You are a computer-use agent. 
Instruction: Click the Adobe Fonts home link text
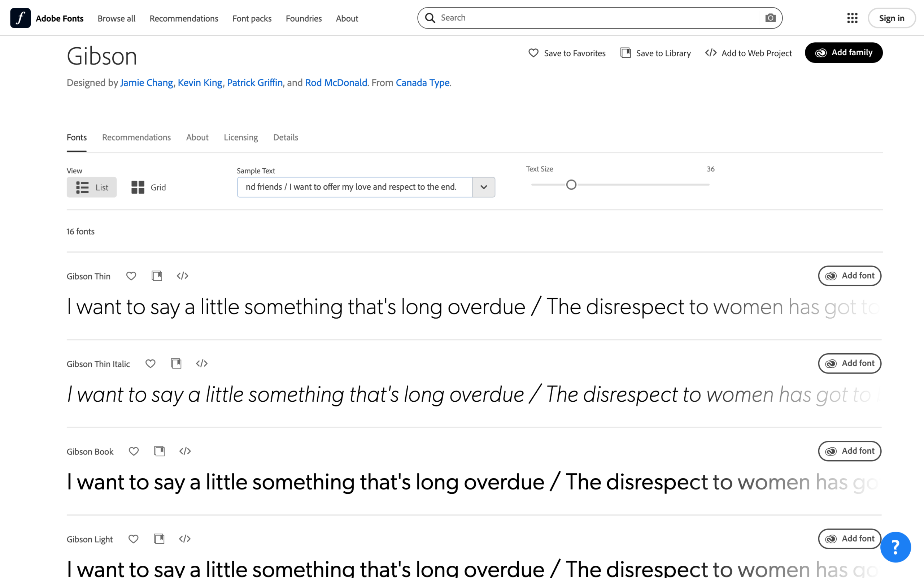tap(60, 18)
